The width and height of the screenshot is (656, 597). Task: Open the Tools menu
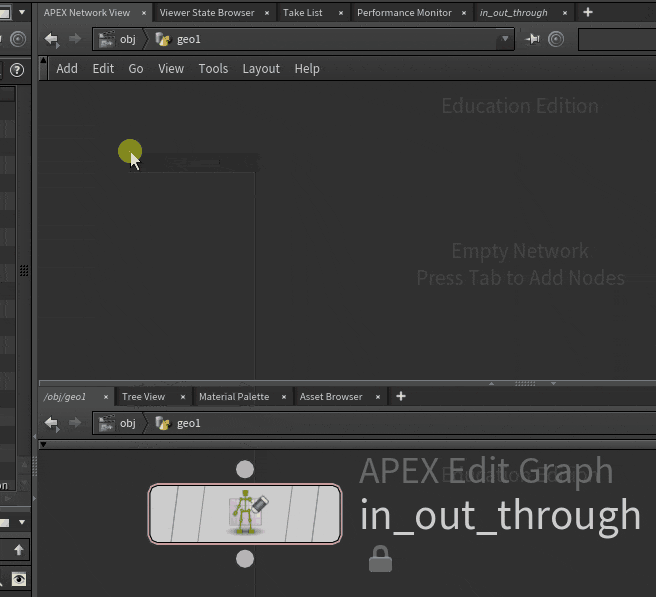pos(213,69)
